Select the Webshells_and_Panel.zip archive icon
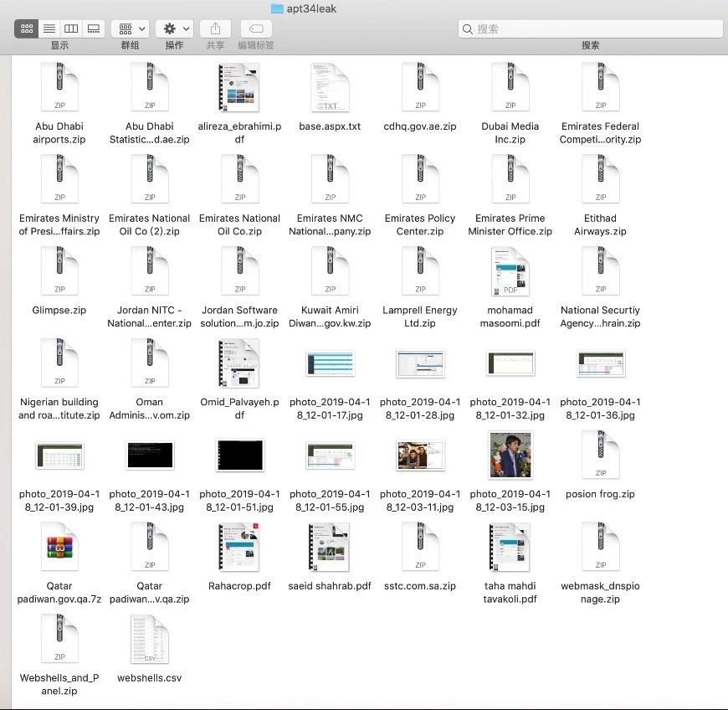The image size is (728, 710). pyautogui.click(x=59, y=639)
